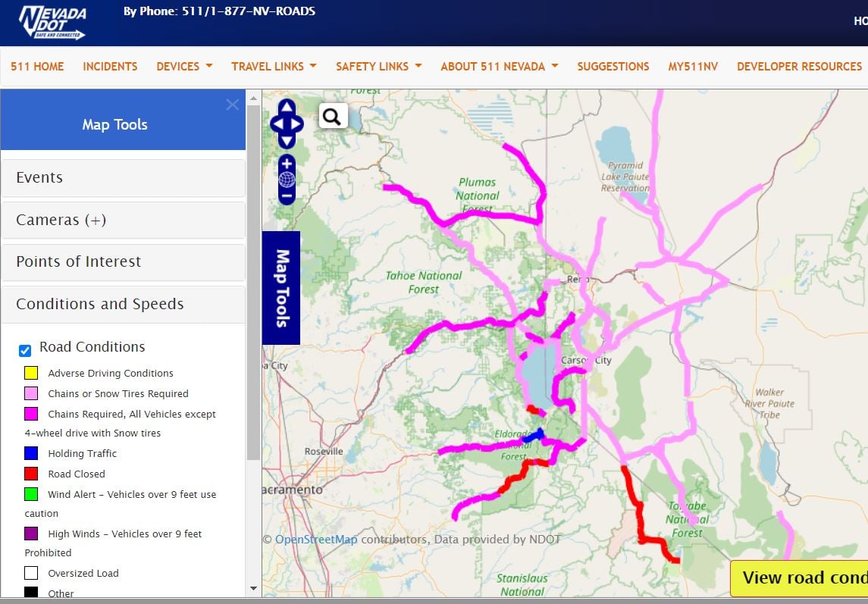Expand the Points of Interest section
Viewport: 868px width, 604px height.
coord(123,262)
